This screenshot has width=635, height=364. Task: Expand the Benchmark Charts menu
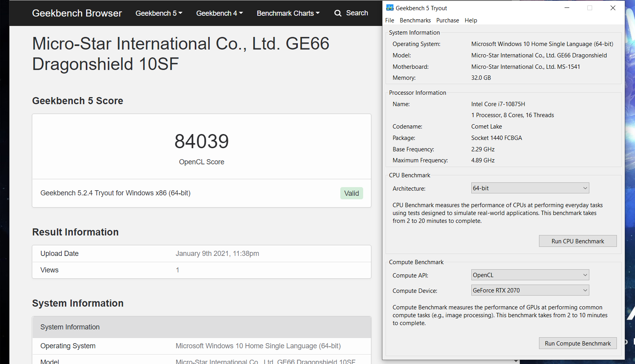coord(288,13)
